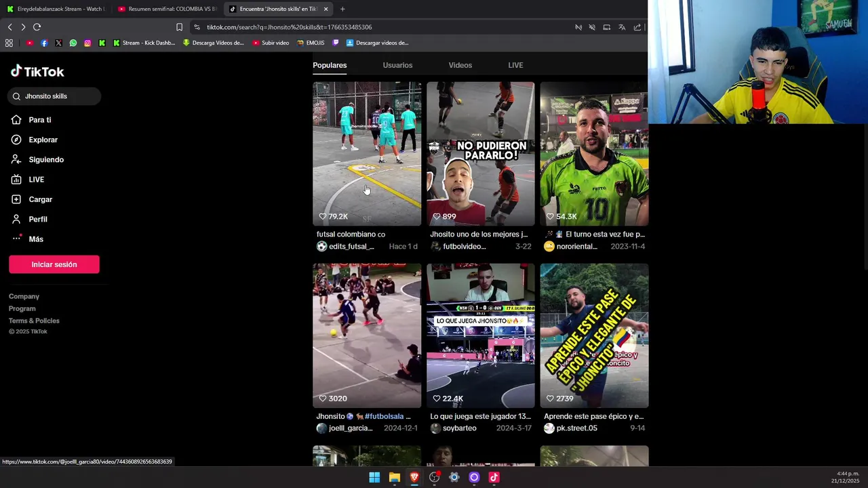Open the Instagram bookmark icon
Screen dimensions: 868x488
[87, 43]
